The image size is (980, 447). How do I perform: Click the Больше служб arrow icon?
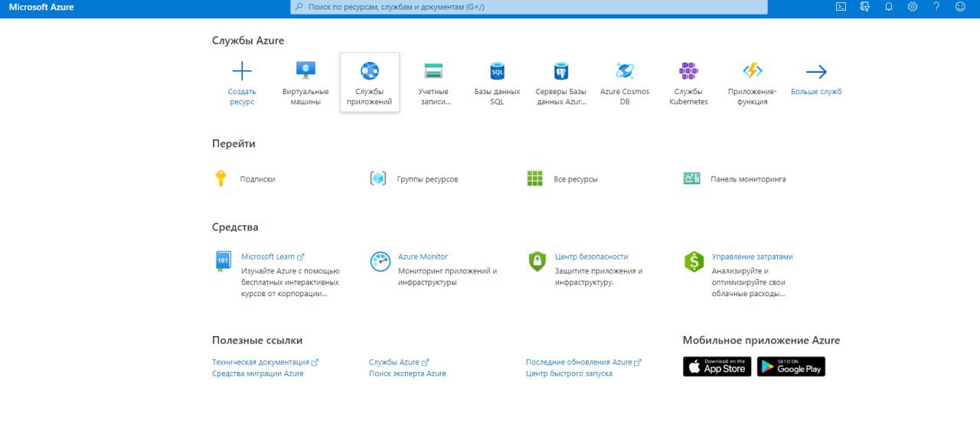[816, 72]
